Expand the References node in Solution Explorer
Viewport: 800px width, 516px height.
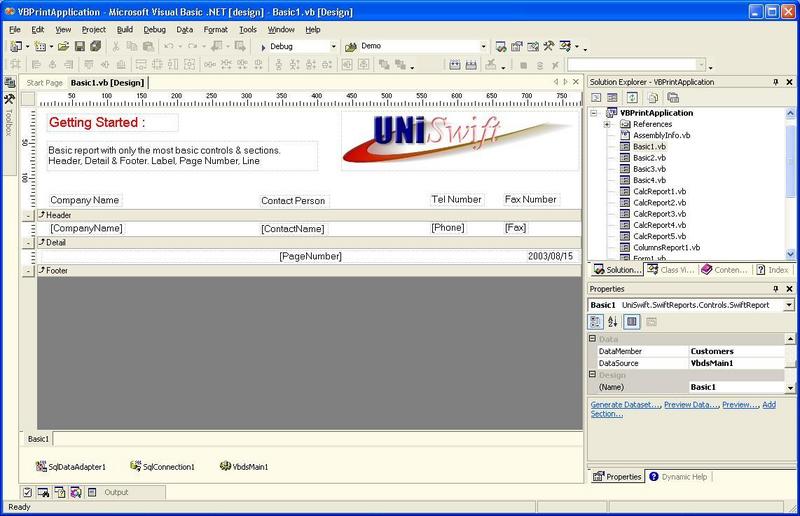click(x=607, y=124)
